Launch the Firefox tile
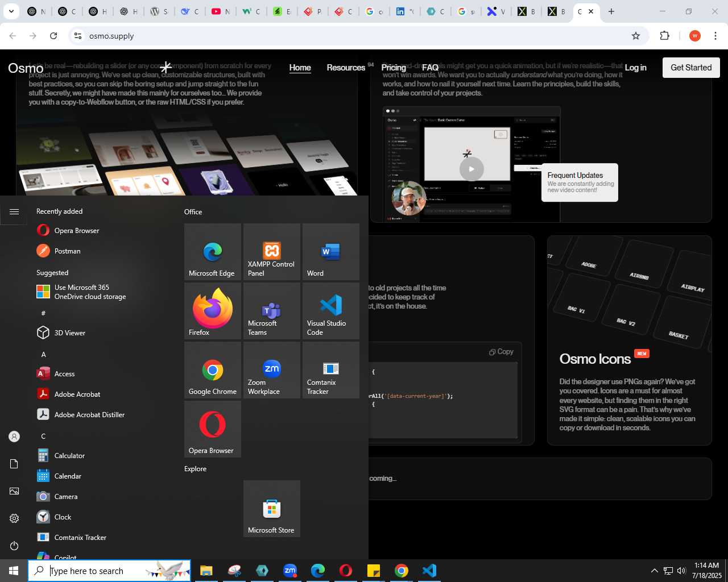728x582 pixels. click(x=213, y=311)
